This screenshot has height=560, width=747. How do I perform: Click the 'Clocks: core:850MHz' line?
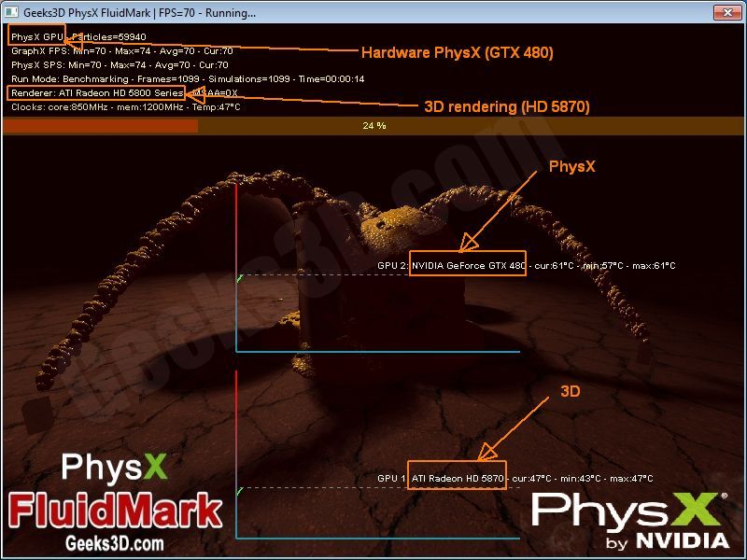tap(126, 107)
